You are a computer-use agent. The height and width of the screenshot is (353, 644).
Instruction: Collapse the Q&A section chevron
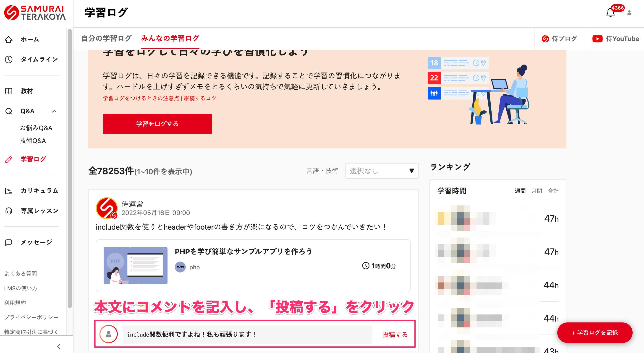54,111
